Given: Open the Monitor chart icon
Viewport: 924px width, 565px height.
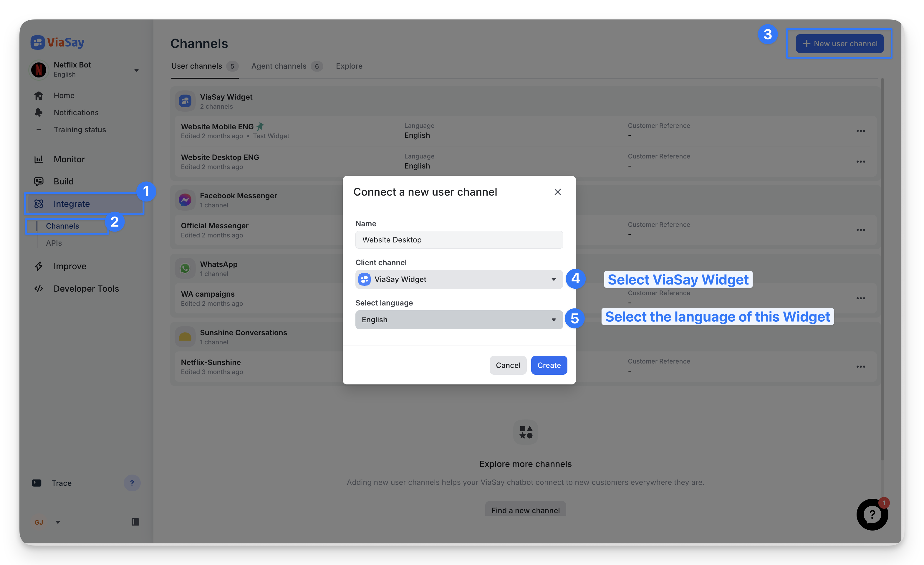Looking at the screenshot, I should point(39,159).
